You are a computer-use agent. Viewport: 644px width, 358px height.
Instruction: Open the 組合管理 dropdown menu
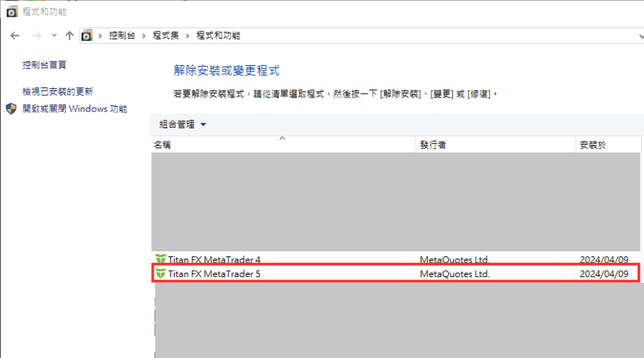[x=182, y=124]
